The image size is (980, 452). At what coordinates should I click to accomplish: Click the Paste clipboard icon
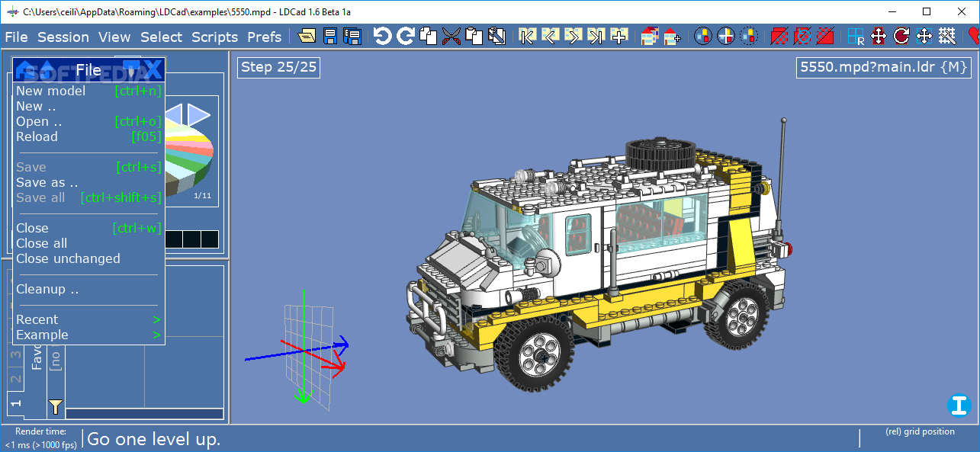point(474,36)
